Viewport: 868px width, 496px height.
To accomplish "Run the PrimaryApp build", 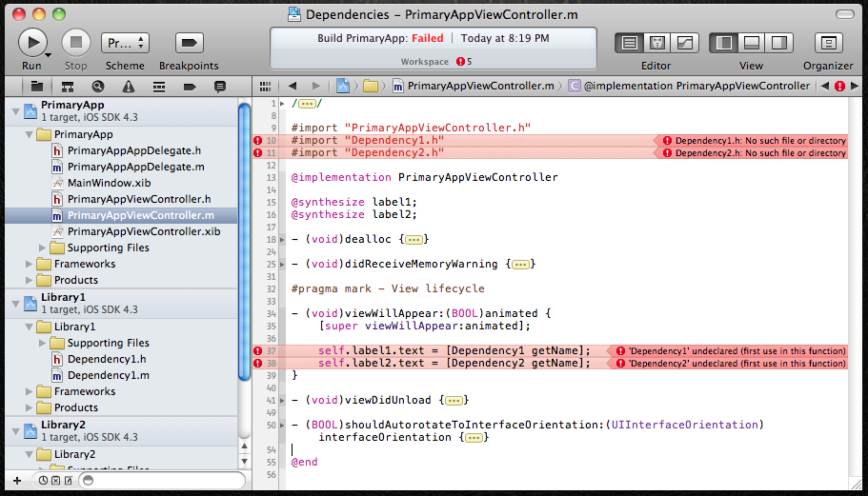I will pos(32,43).
